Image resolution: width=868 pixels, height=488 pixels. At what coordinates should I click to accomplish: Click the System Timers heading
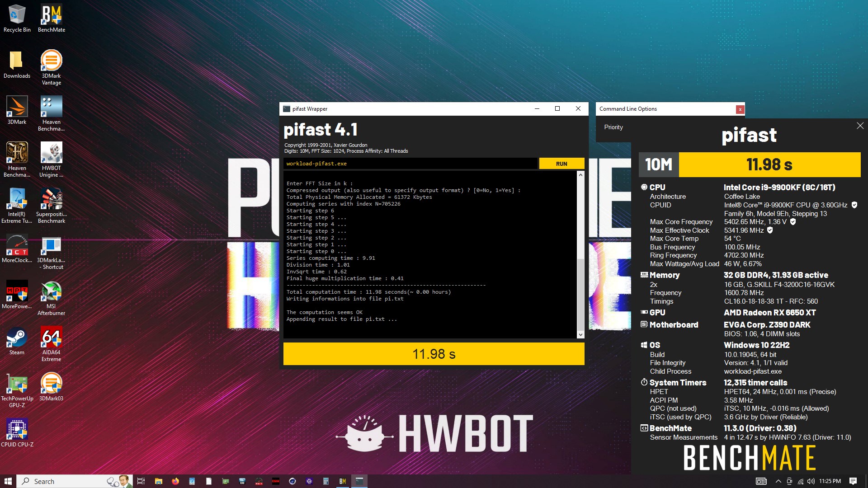click(678, 383)
